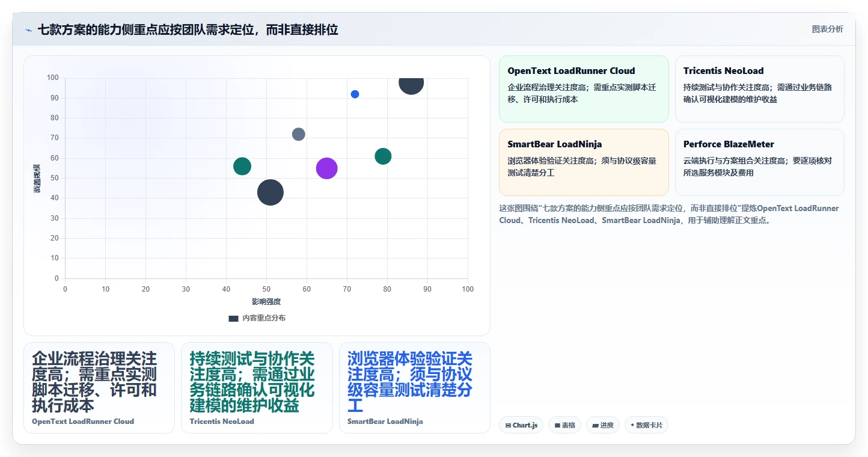The image size is (868, 457).
Task: Toggle the 内容重点分布 legend swatch
Action: click(233, 318)
